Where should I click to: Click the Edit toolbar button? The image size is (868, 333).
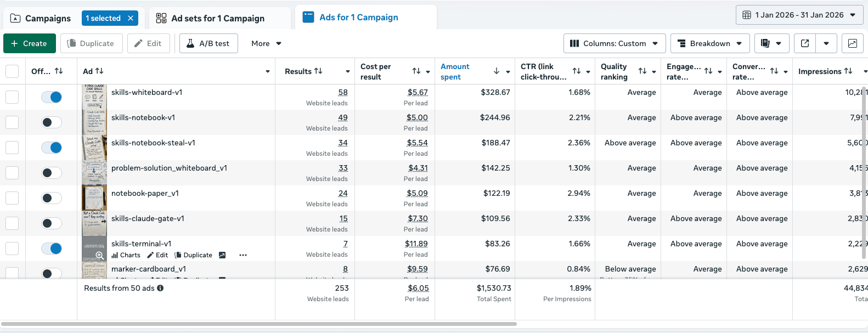tap(149, 43)
